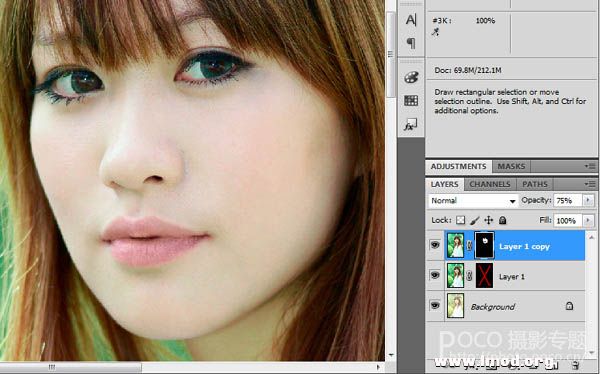
Task: Open the Swatches grid panel icon
Action: point(411,101)
